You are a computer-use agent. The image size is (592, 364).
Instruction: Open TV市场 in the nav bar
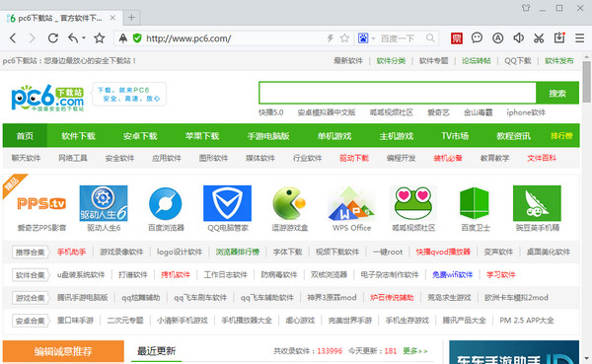coord(455,136)
